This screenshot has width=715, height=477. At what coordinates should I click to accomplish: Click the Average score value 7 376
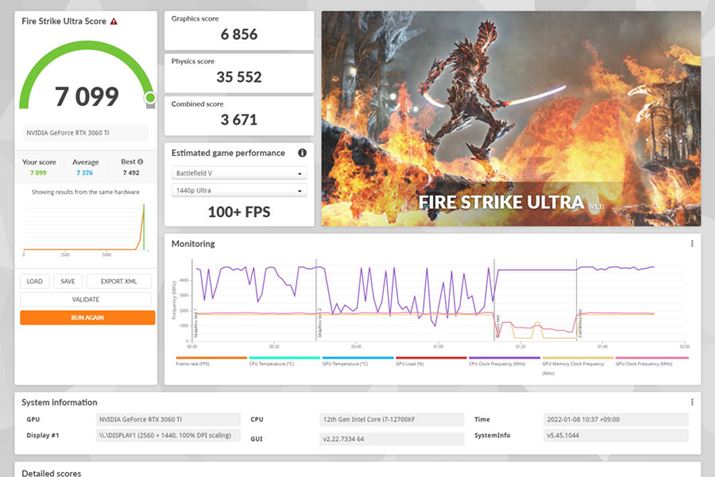[85, 173]
